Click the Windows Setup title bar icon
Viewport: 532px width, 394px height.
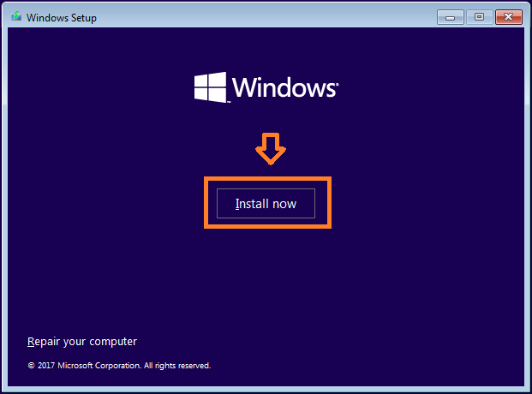(16, 16)
